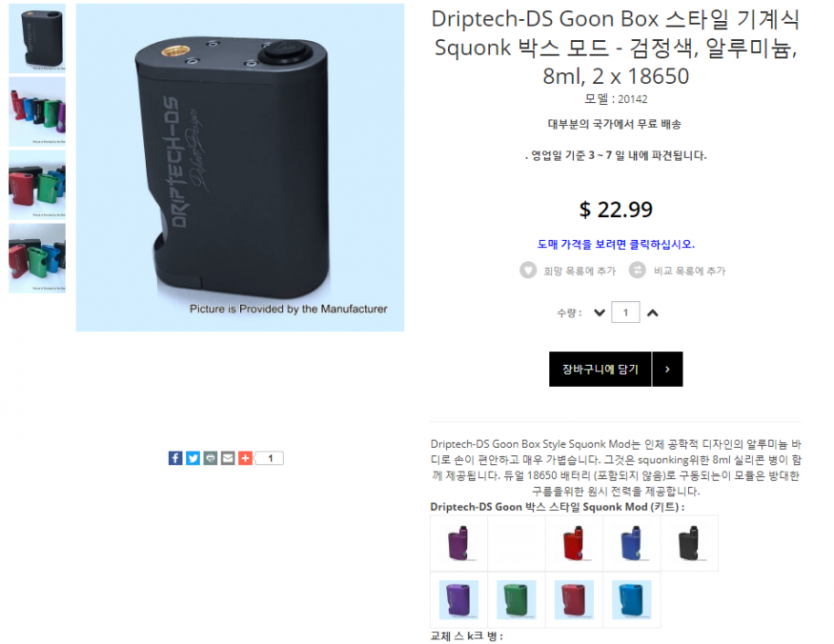Click 장바구니에 담기 add to cart button
Image resolution: width=834 pixels, height=644 pixels.
click(x=600, y=369)
